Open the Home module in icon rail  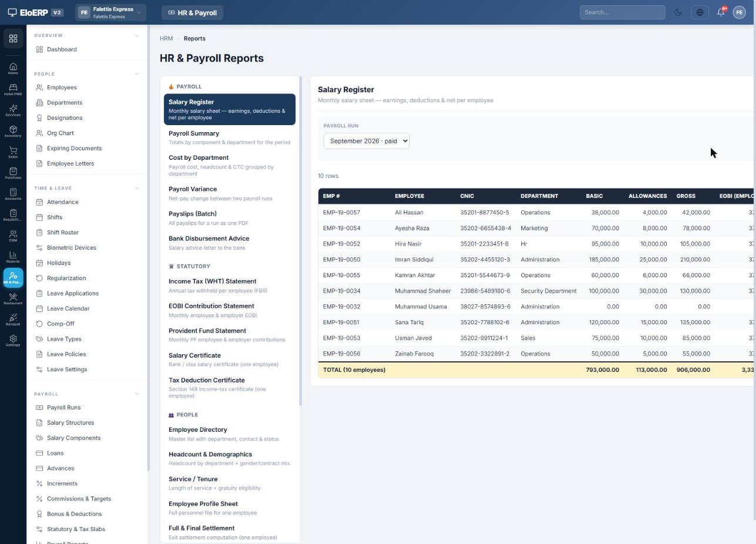click(13, 69)
